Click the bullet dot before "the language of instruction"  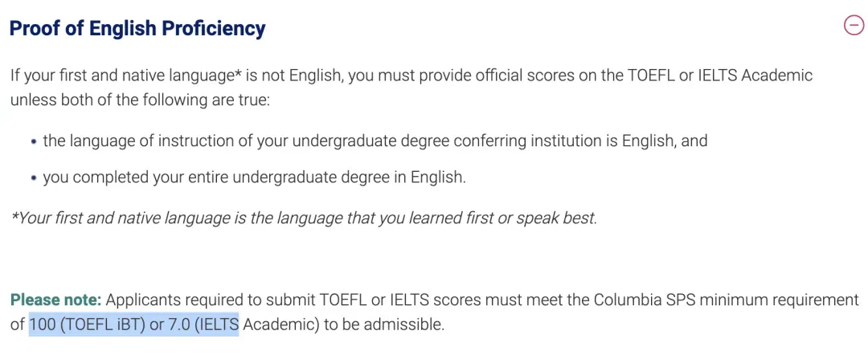pyautogui.click(x=33, y=141)
